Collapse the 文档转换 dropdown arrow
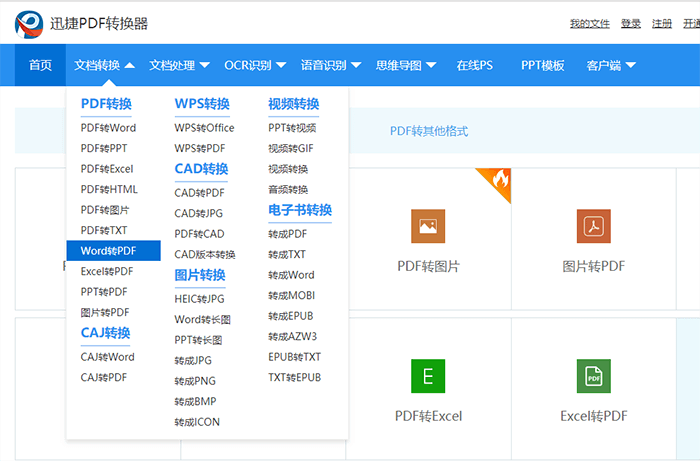Screen dimensions: 700x461 click(x=129, y=66)
